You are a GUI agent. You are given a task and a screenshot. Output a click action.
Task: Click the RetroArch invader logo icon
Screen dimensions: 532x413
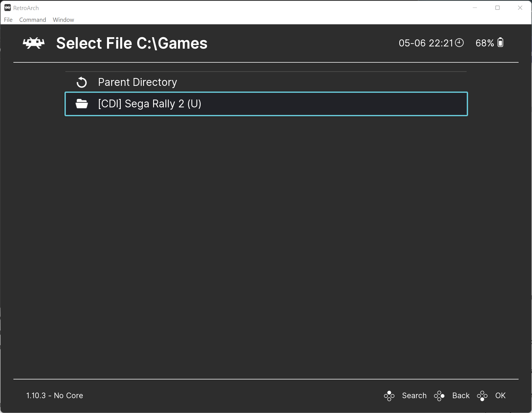(x=34, y=43)
